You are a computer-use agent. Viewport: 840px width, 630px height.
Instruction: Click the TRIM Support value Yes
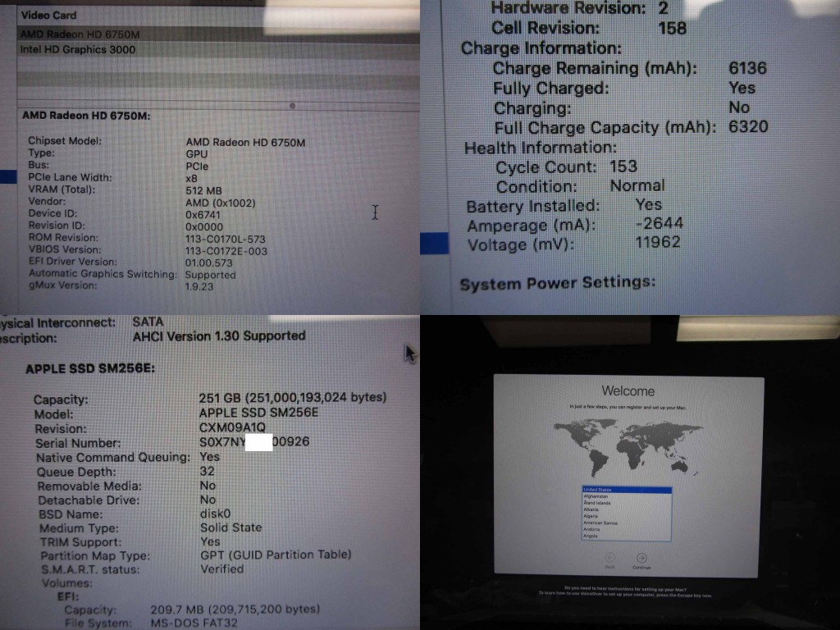point(210,541)
